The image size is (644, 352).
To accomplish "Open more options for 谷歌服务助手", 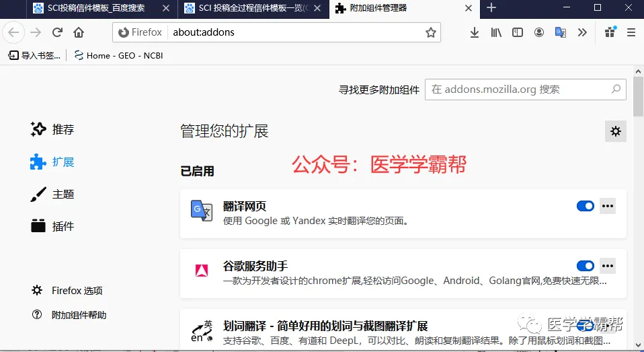I will coord(608,266).
